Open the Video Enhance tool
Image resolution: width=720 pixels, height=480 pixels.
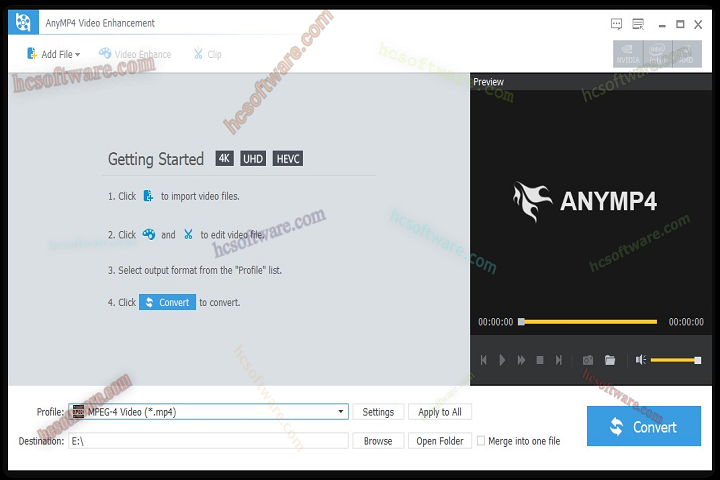tap(135, 54)
